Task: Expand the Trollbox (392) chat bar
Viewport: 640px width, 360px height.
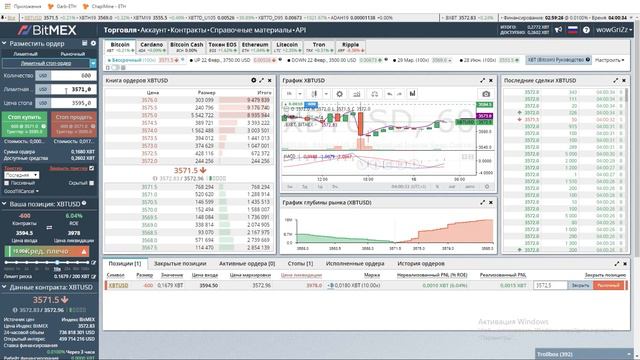Action: [x=584, y=354]
